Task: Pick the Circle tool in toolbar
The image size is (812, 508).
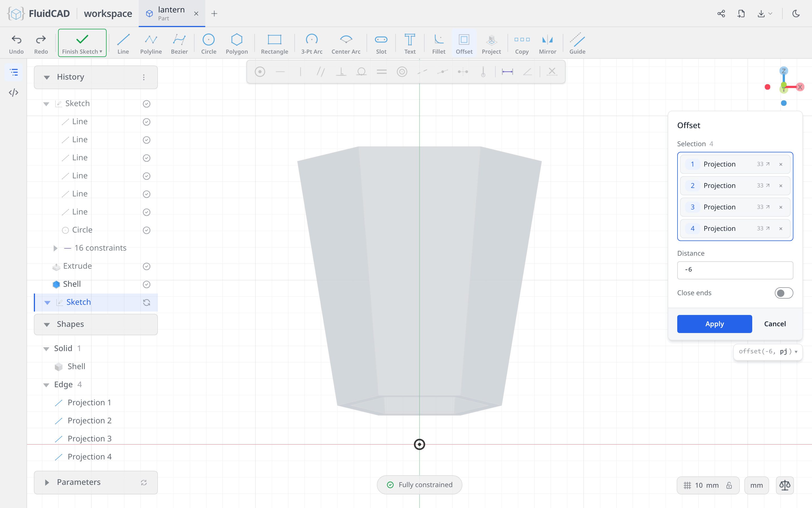Action: [x=208, y=43]
